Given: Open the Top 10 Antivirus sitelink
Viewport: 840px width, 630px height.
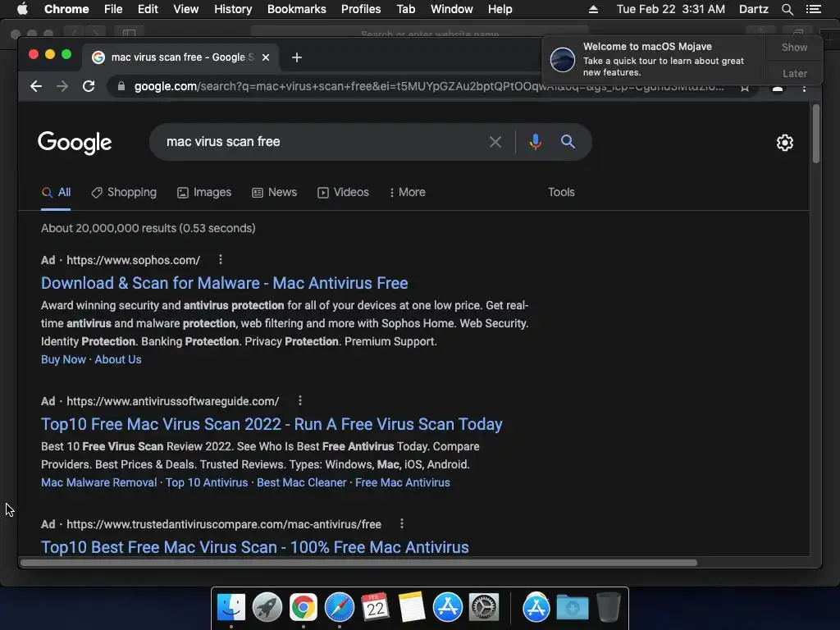Looking at the screenshot, I should coord(207,482).
